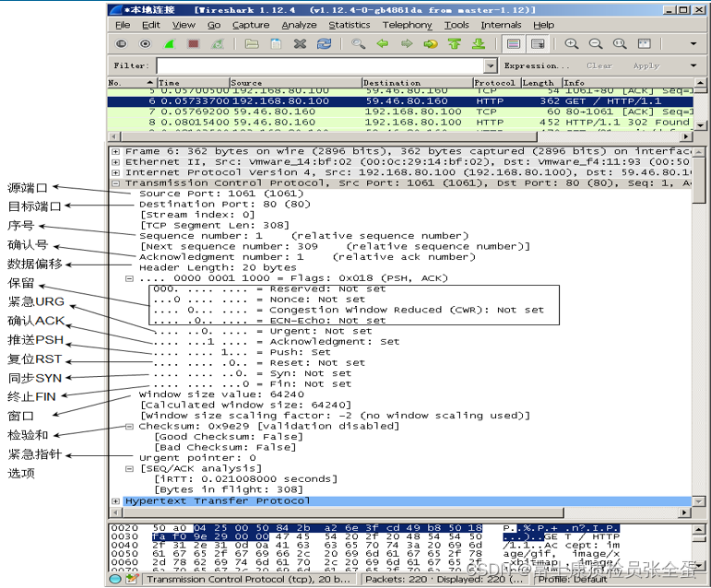The width and height of the screenshot is (711, 588).
Task: Open the Capture menu
Action: [251, 25]
